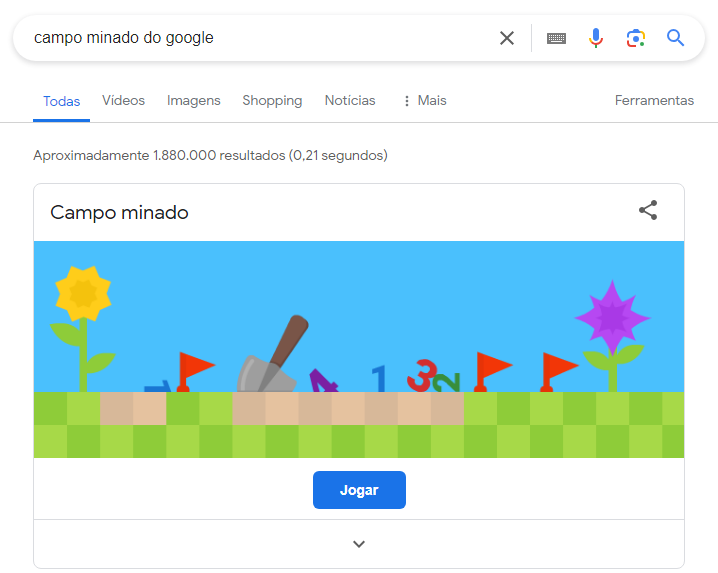This screenshot has width=718, height=573.
Task: Clear the search query with the X icon
Action: coord(506,38)
